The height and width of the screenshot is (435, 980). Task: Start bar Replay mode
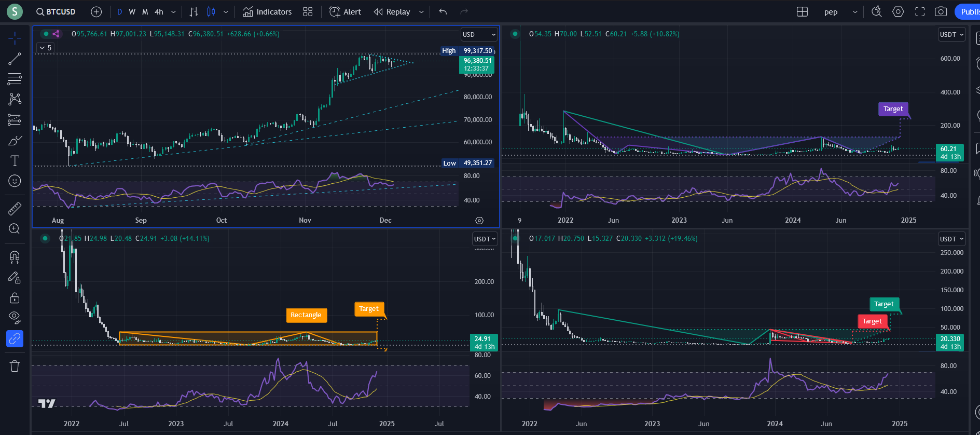point(392,11)
